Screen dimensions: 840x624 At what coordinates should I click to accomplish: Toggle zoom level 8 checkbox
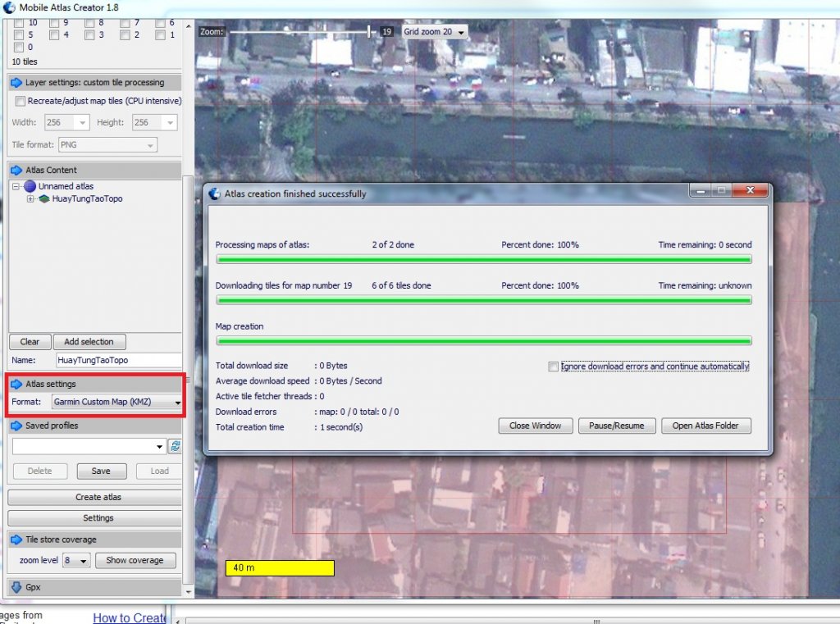pyautogui.click(x=89, y=23)
